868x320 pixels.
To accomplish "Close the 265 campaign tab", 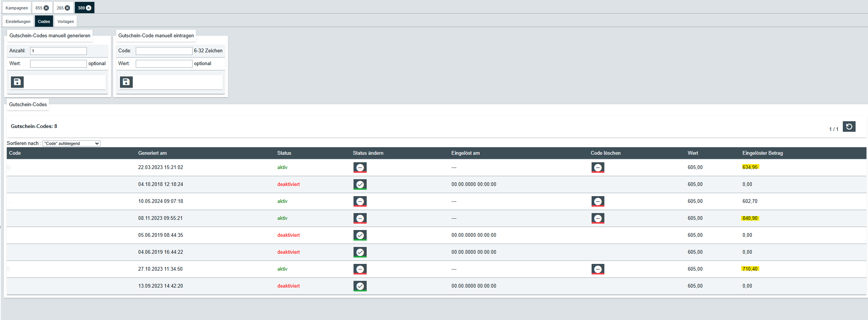I will coord(68,8).
